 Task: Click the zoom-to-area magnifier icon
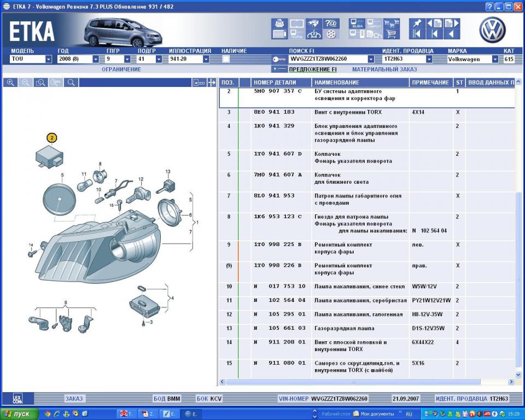pyautogui.click(x=41, y=83)
